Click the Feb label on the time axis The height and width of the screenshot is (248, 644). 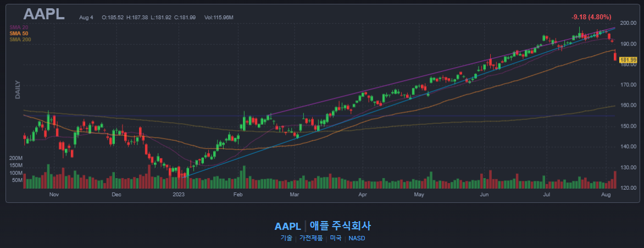237,195
